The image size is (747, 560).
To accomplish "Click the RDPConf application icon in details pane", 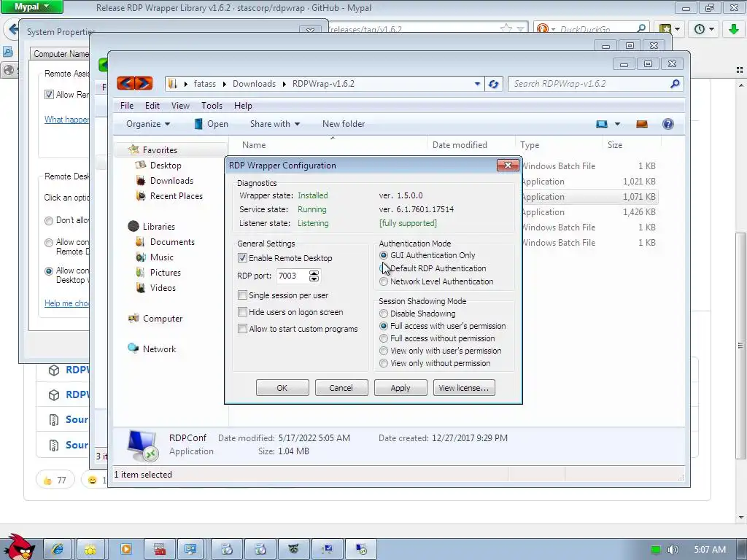I will (142, 446).
